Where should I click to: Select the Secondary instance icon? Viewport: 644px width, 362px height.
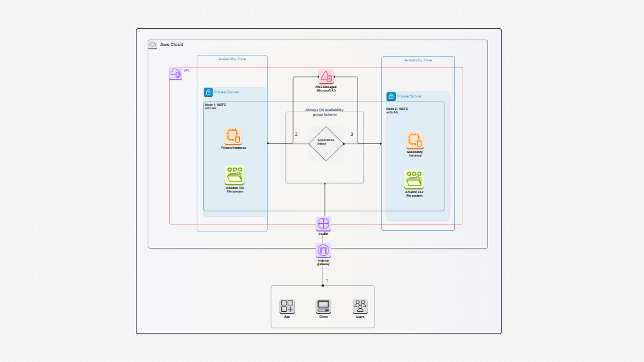click(415, 141)
